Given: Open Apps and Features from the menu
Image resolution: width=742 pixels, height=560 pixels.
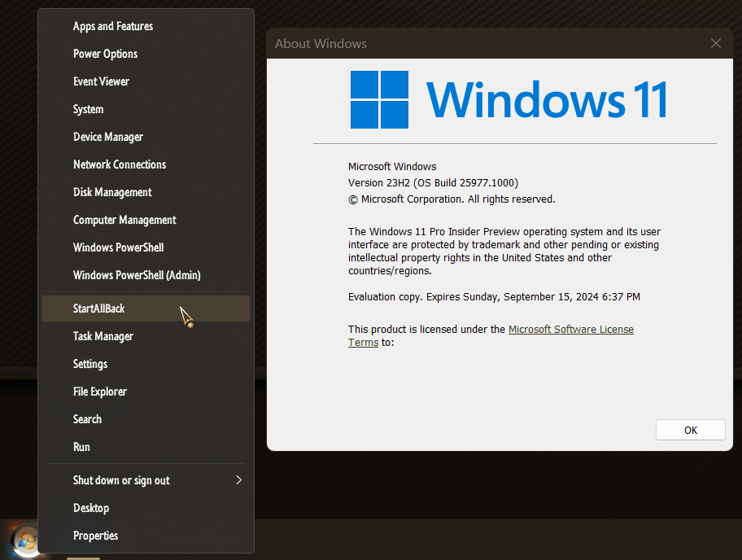Looking at the screenshot, I should (146, 27).
